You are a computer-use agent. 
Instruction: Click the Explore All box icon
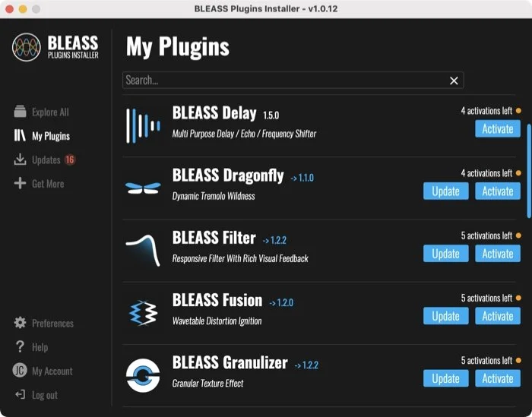(20, 111)
